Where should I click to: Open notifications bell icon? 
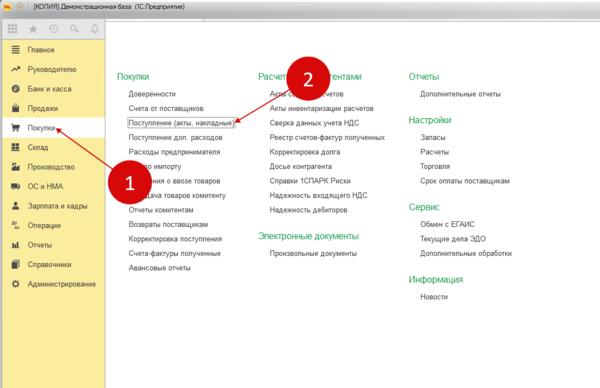(95, 29)
